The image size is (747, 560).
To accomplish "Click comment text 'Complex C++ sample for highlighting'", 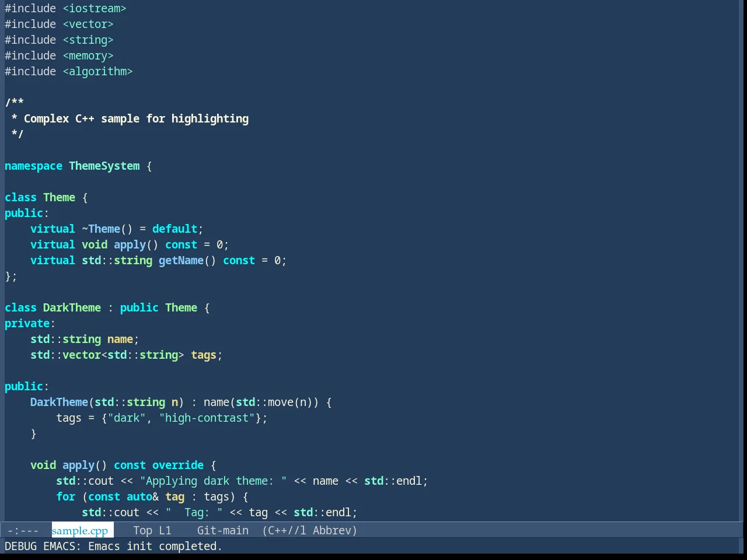I will coord(136,119).
